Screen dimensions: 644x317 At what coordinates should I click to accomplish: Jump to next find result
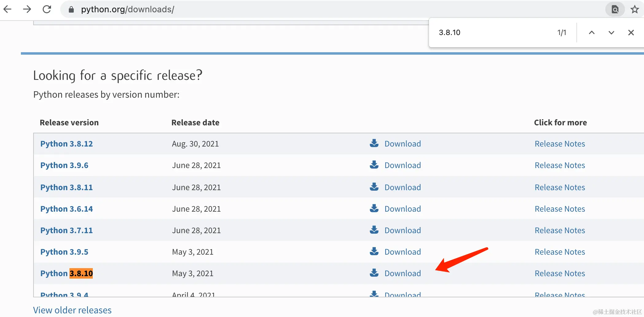tap(611, 33)
